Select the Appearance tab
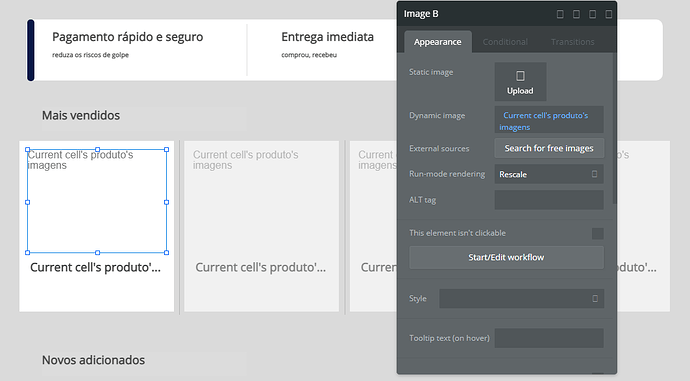 coord(437,42)
